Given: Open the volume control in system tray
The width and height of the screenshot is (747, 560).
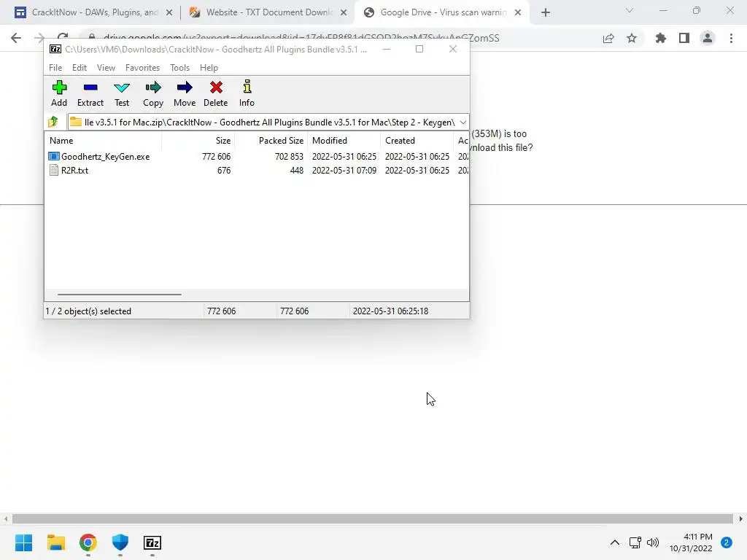Looking at the screenshot, I should tap(653, 542).
